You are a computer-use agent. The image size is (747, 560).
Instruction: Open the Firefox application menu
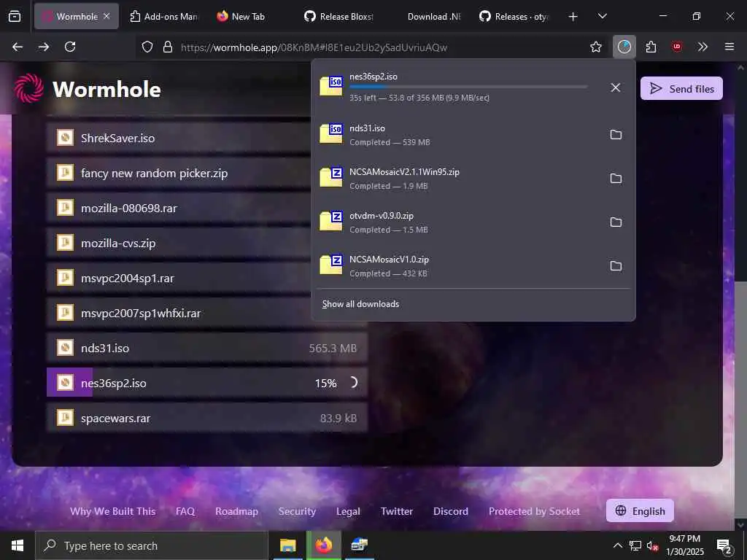pos(729,47)
